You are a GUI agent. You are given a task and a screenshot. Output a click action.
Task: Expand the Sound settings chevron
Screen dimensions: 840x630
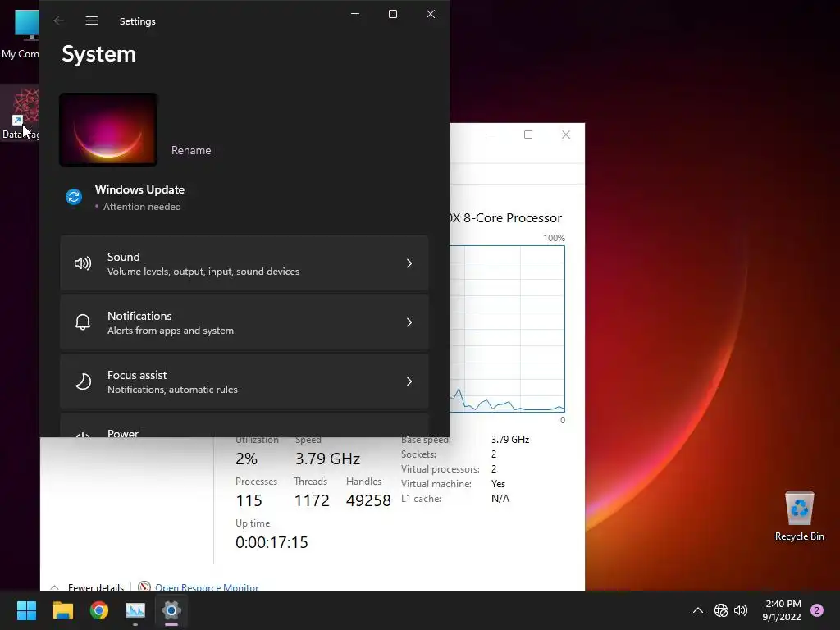point(409,263)
